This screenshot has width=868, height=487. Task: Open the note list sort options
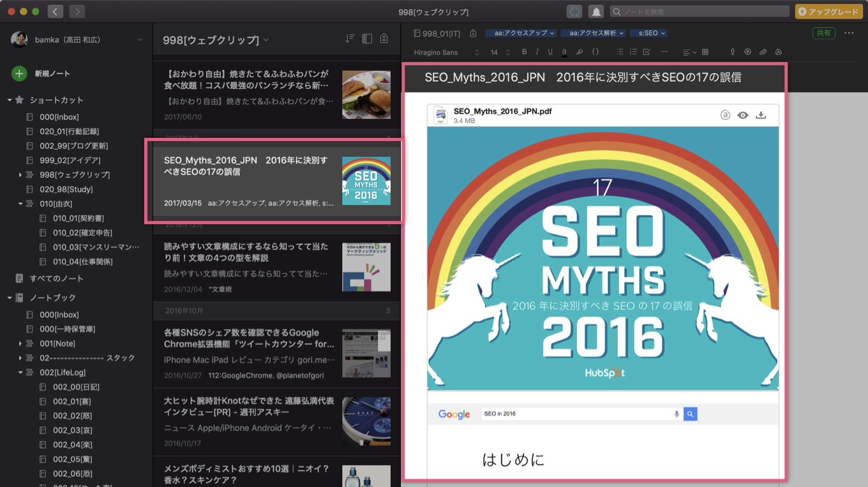(349, 39)
